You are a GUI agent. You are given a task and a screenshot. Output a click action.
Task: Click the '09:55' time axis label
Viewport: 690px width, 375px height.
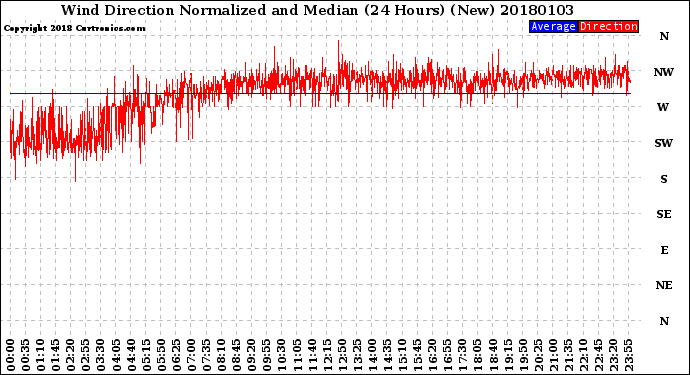click(267, 355)
